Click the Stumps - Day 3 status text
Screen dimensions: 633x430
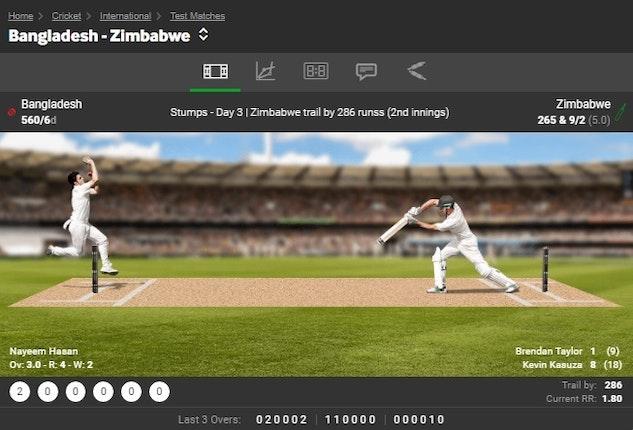pyautogui.click(x=310, y=112)
